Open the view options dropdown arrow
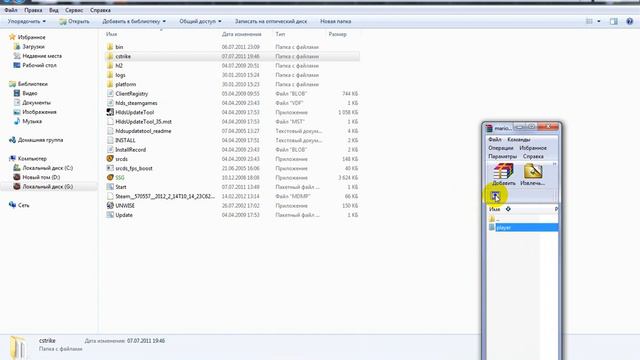 [599, 21]
